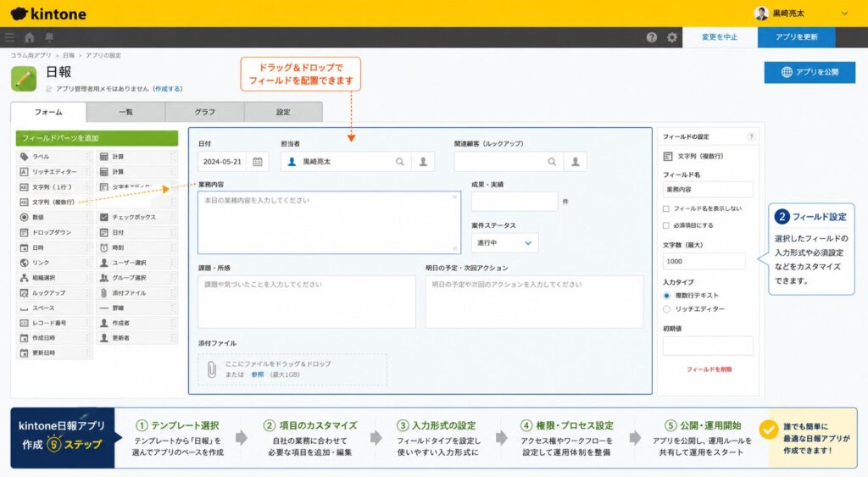Click the user icon beside 関連顧客 lookup field

pos(576,162)
